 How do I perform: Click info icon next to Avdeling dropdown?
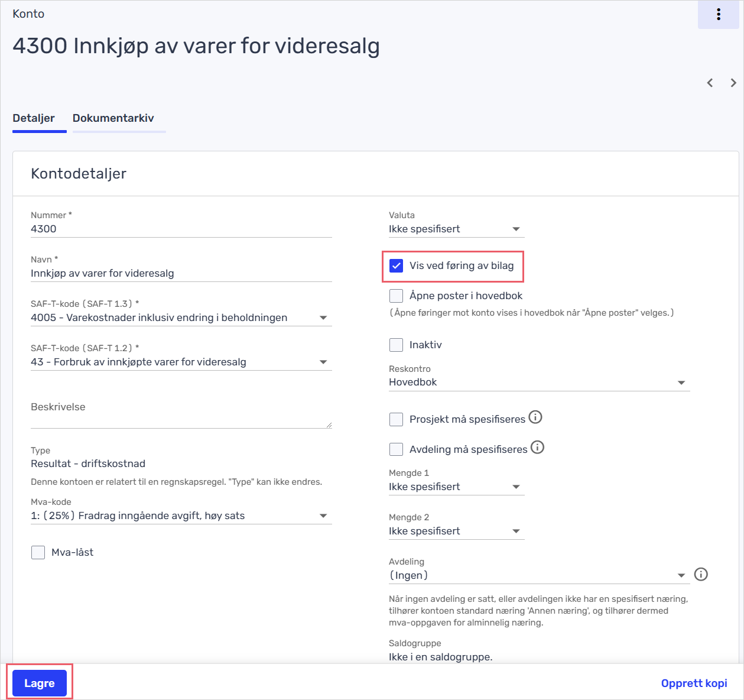tap(701, 574)
